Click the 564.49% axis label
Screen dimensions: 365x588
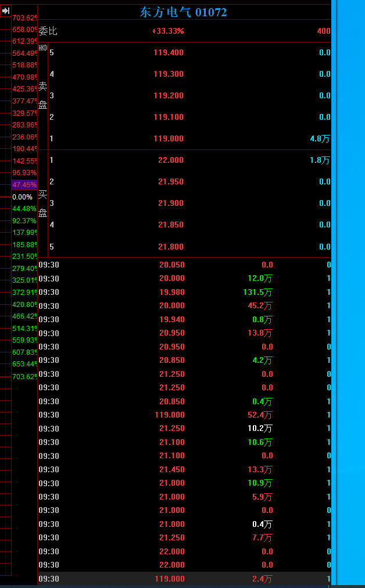pos(25,54)
